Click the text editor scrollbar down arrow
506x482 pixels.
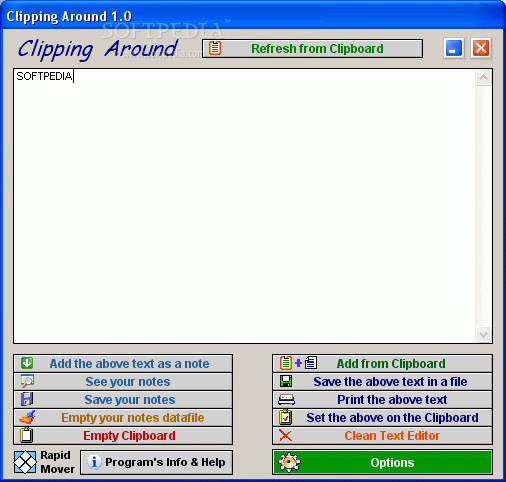(x=483, y=334)
